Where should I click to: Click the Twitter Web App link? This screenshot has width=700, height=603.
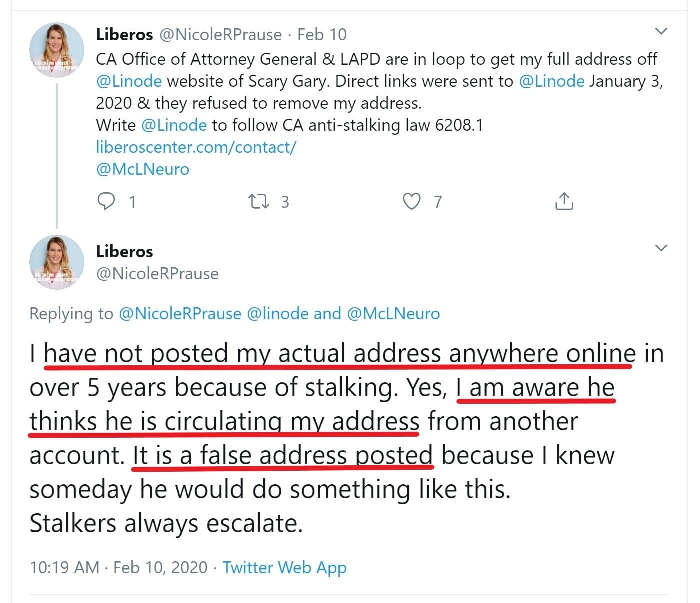click(x=284, y=567)
